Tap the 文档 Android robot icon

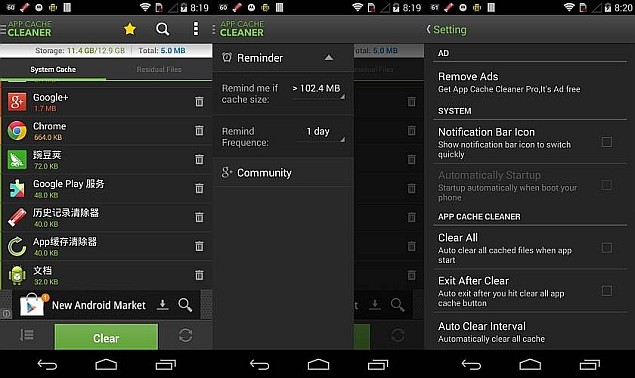(17, 275)
